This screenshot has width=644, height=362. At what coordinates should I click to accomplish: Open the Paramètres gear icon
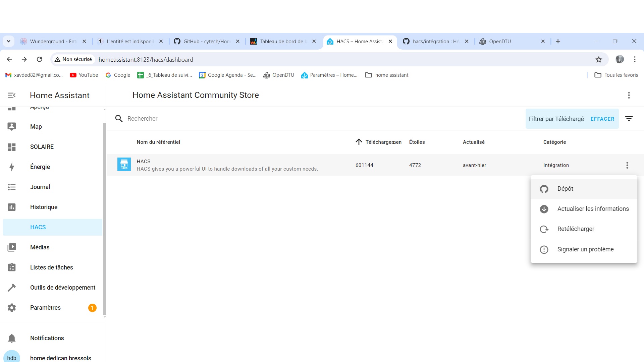pos(12,308)
